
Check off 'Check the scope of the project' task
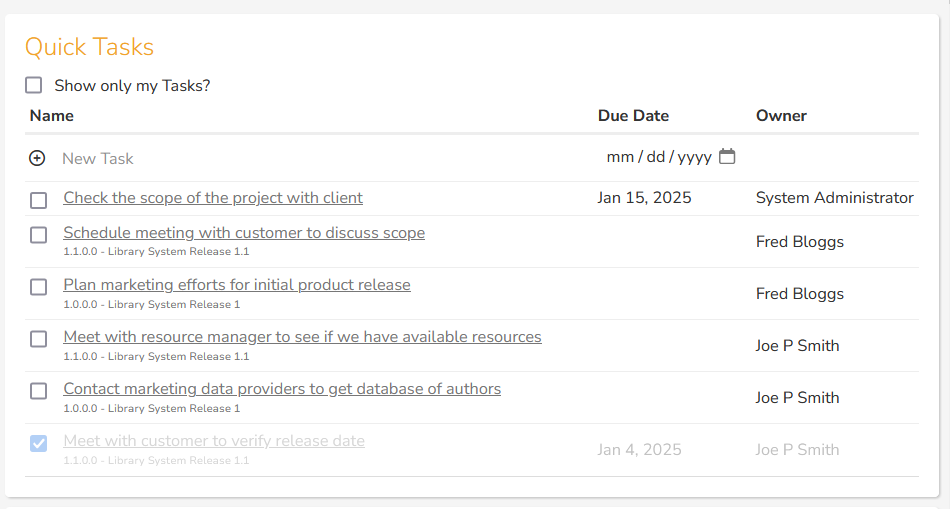(x=38, y=200)
